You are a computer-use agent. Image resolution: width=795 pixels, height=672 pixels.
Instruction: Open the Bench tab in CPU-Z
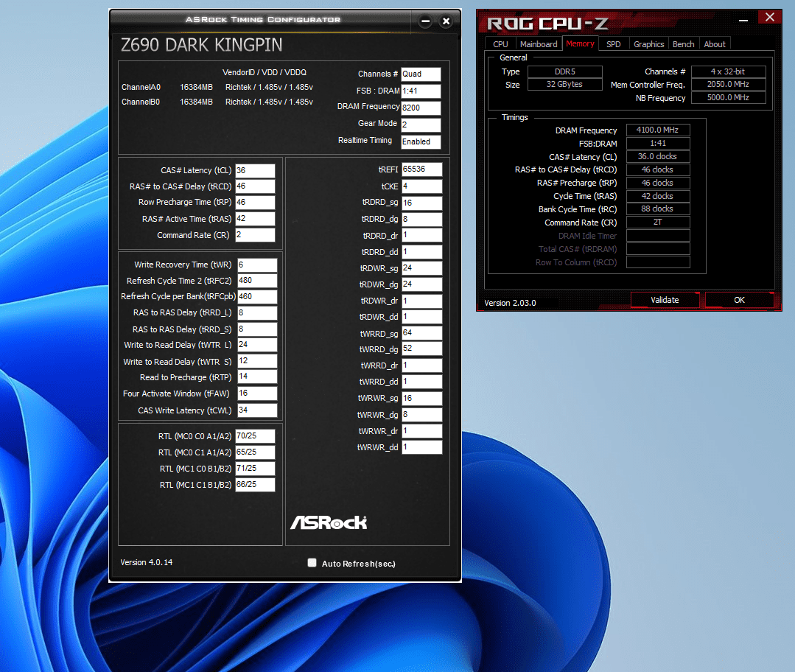point(684,44)
